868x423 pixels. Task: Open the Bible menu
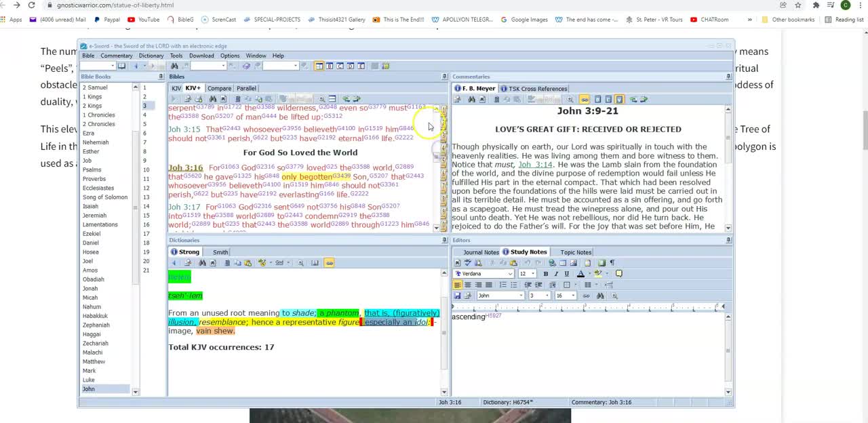click(x=88, y=56)
